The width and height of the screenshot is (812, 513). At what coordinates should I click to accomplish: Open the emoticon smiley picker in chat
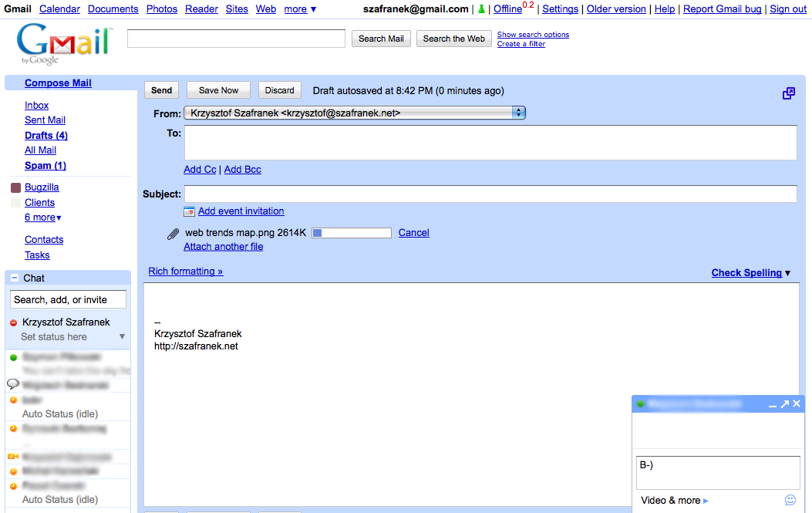[790, 500]
